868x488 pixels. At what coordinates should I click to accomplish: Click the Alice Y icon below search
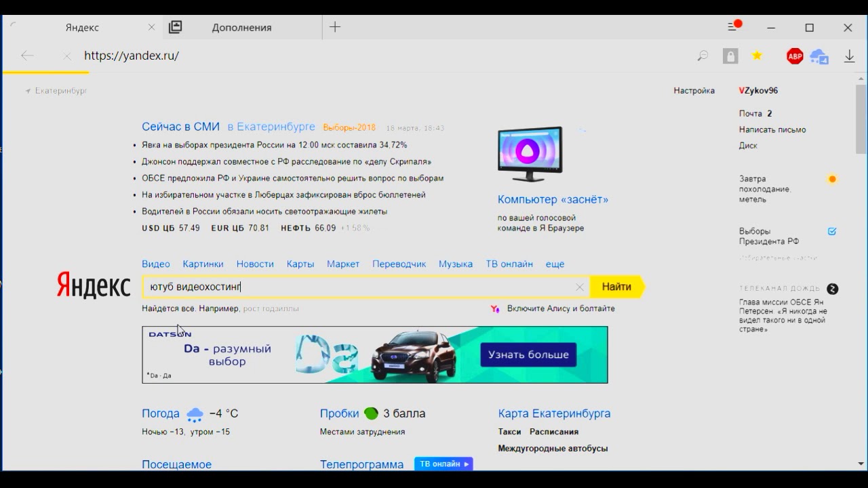pyautogui.click(x=495, y=308)
